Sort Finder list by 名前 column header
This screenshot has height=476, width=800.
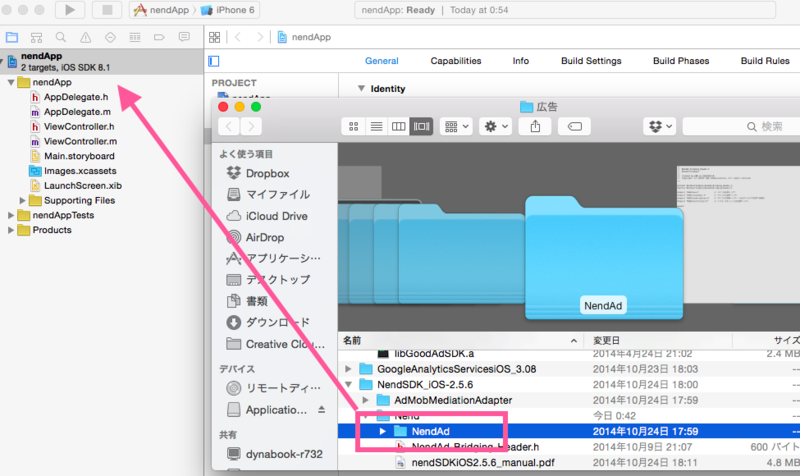(x=462, y=340)
